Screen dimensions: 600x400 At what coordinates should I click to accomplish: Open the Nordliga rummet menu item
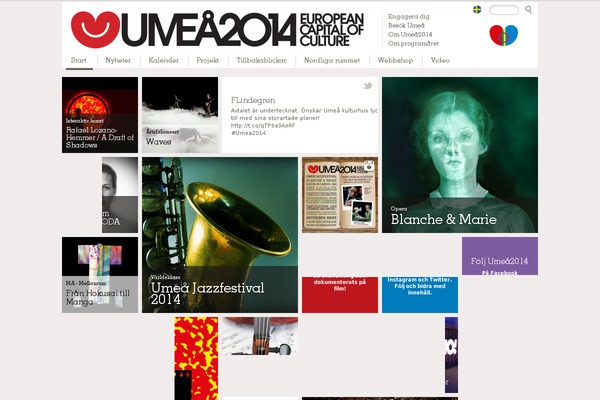pos(332,60)
